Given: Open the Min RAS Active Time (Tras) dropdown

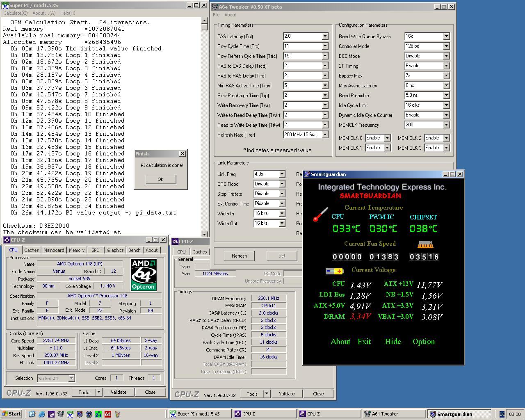Looking at the screenshot, I should (x=325, y=85).
